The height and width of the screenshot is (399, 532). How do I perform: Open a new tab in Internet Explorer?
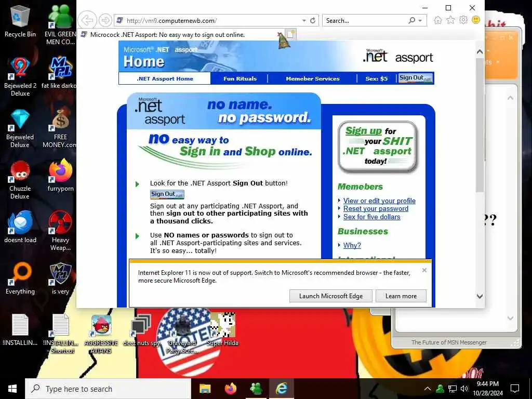point(291,35)
